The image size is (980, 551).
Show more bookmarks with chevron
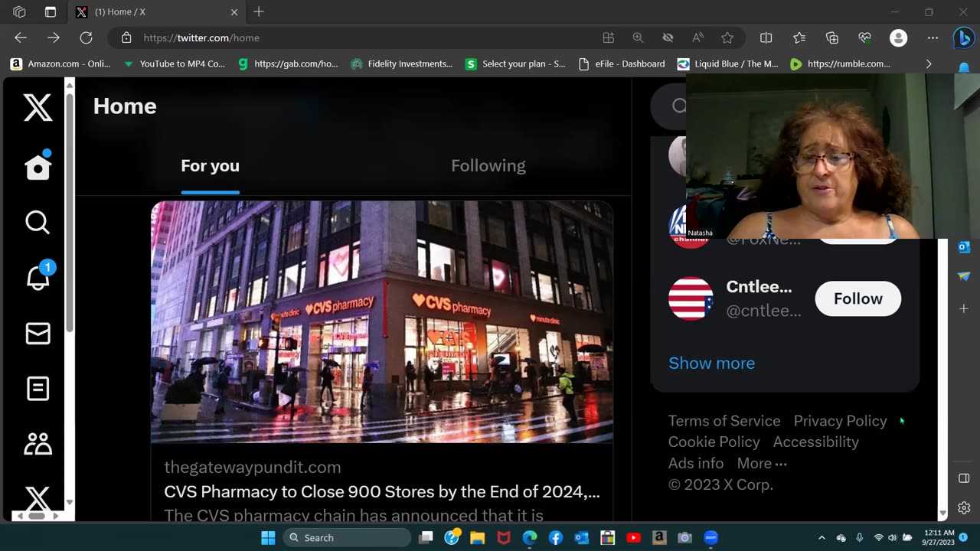click(929, 64)
